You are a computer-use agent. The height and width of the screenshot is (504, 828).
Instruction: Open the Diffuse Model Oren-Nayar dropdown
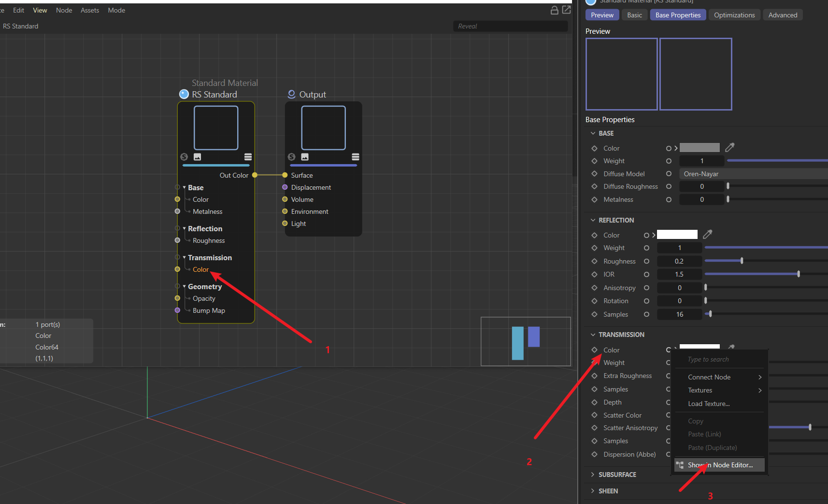[753, 174]
